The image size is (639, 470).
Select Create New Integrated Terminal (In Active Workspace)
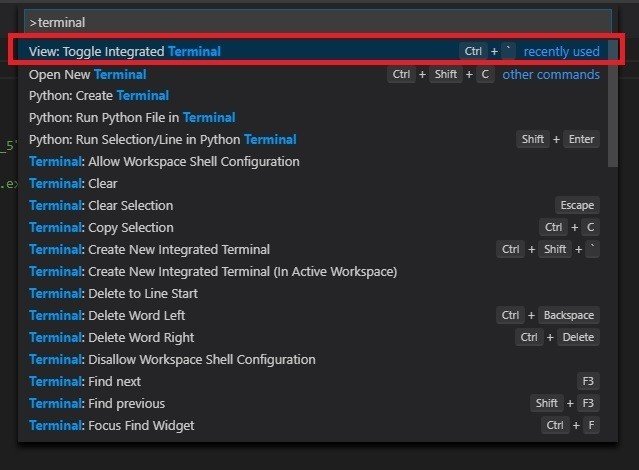tap(213, 272)
